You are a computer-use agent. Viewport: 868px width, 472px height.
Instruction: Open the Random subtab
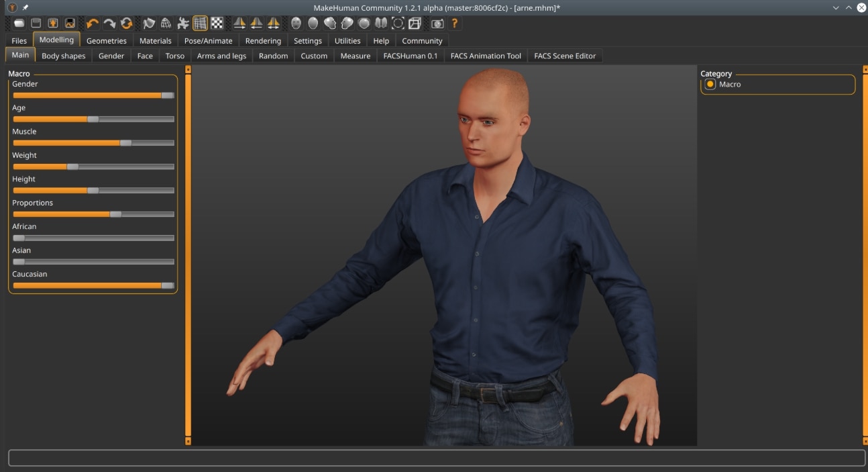click(x=274, y=56)
